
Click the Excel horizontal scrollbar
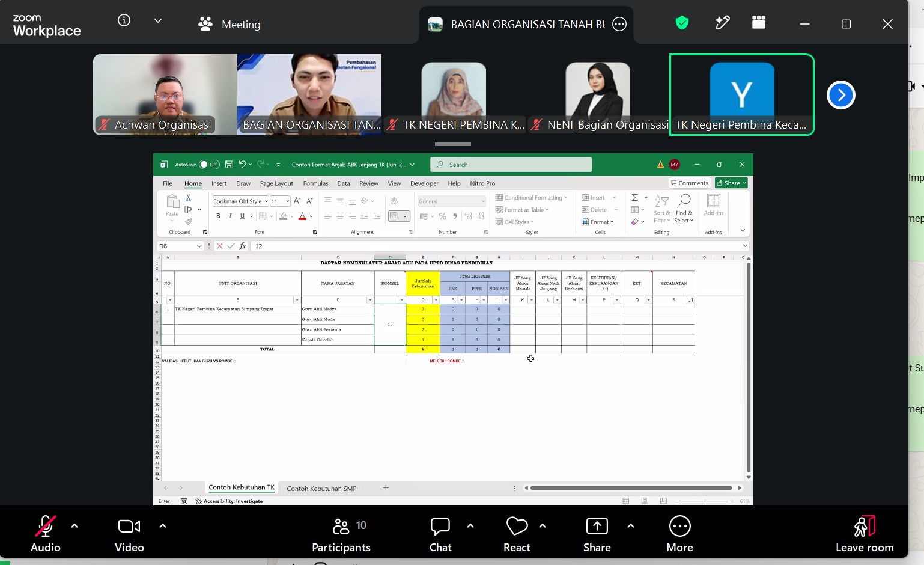[631, 488]
